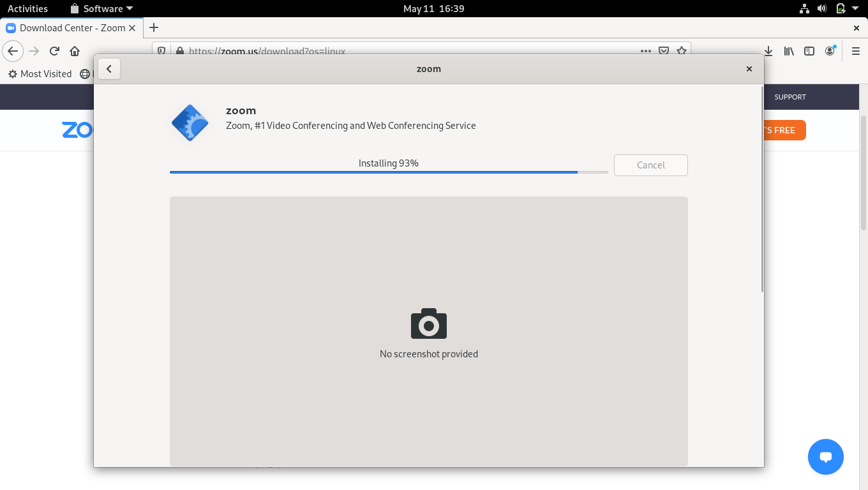Open the Zoom support chat bubble
This screenshot has height=490, width=868.
point(826,457)
